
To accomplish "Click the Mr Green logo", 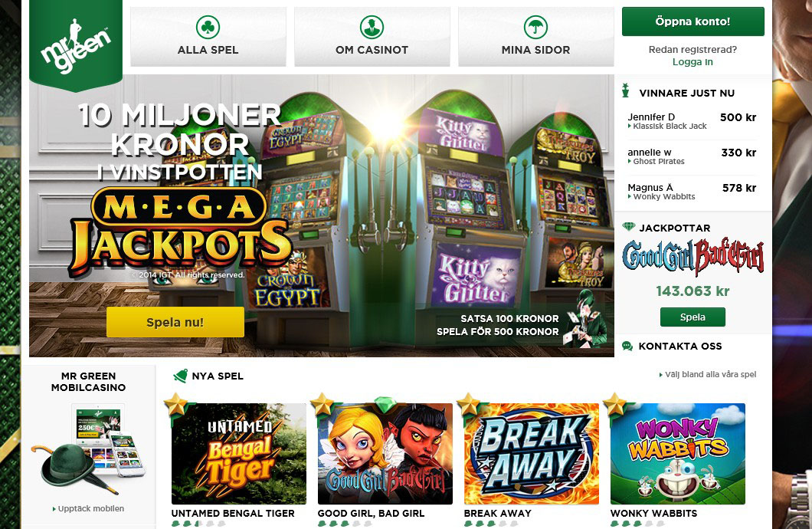I will pyautogui.click(x=76, y=45).
